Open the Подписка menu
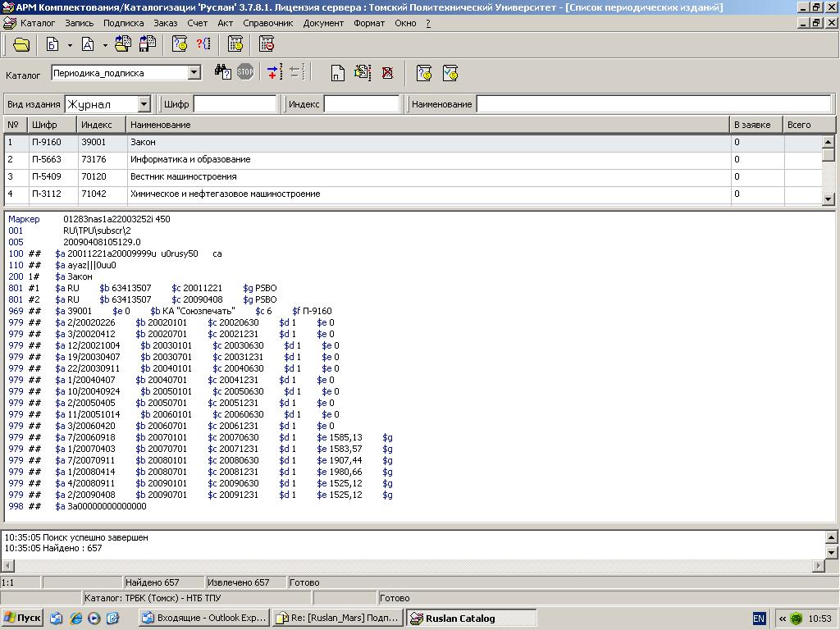Screen dimensions: 840x630 point(123,23)
